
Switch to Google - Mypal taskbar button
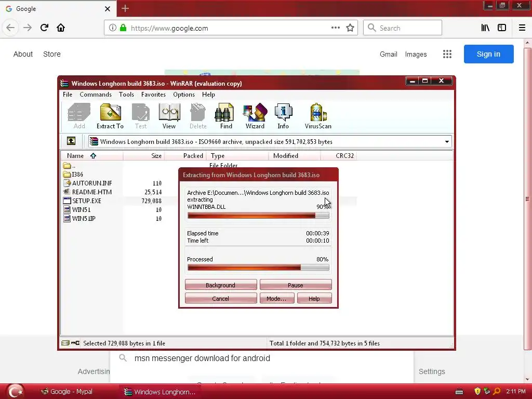pos(66,392)
